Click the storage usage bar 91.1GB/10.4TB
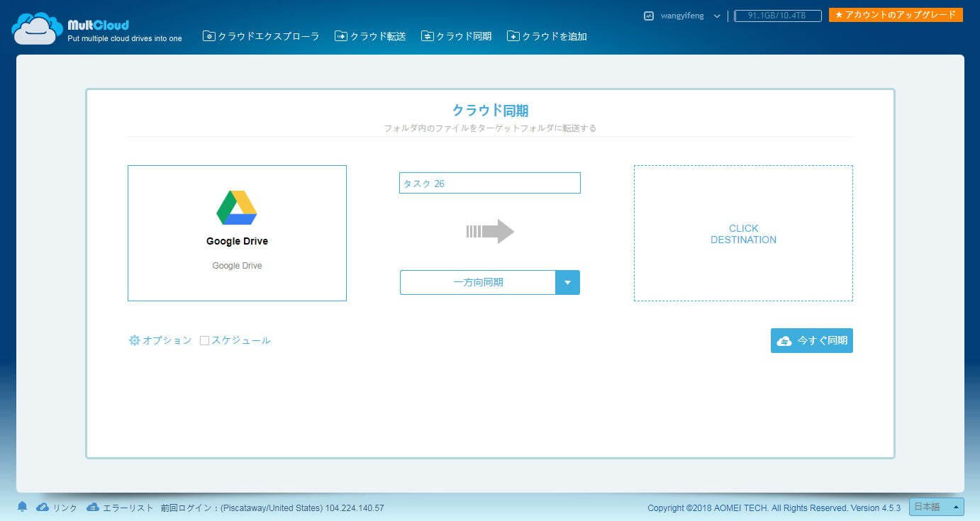 pyautogui.click(x=777, y=16)
